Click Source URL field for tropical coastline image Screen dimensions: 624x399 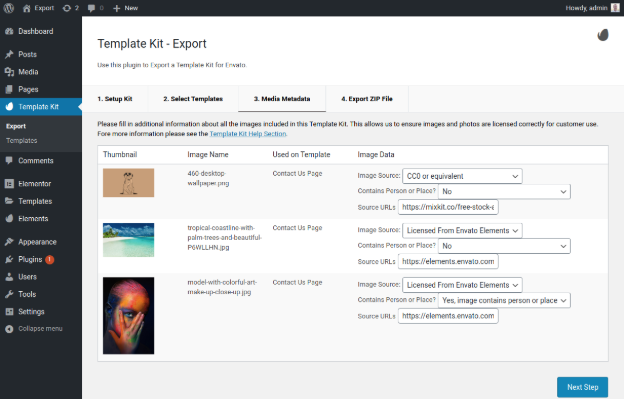pyautogui.click(x=448, y=261)
